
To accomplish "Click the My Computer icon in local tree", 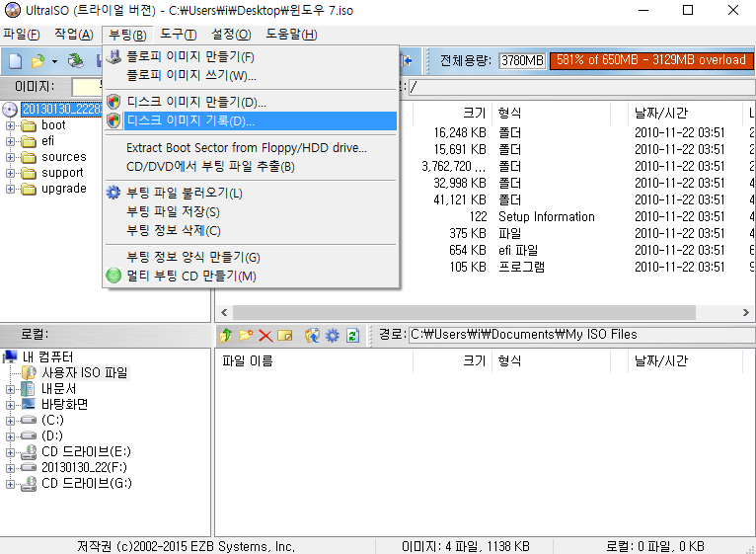I will (x=10, y=357).
